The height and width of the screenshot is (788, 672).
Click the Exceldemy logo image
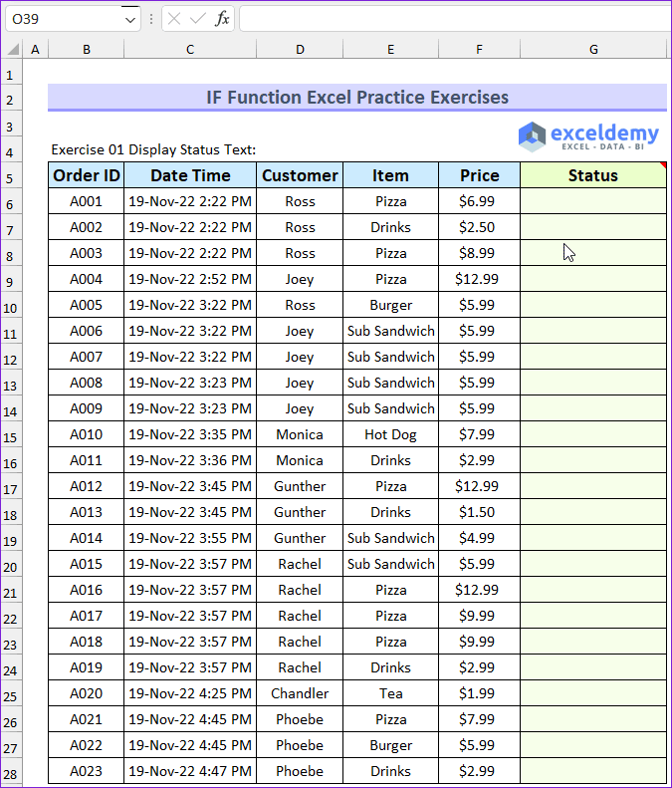(x=589, y=136)
